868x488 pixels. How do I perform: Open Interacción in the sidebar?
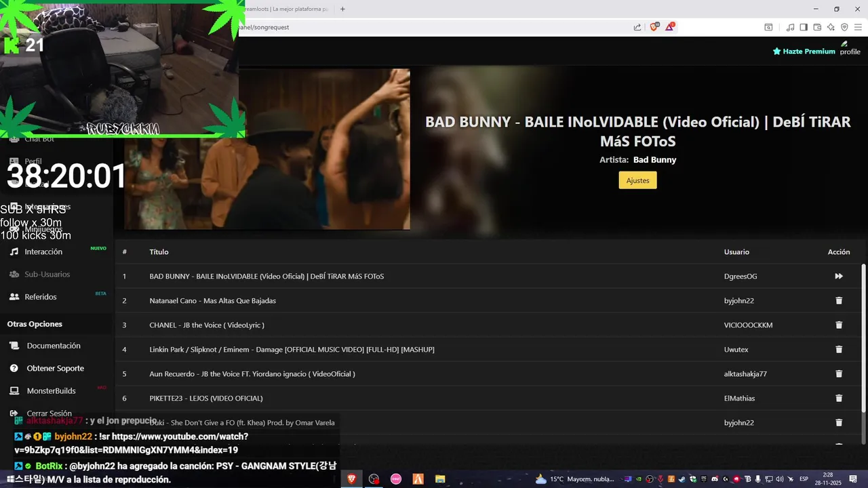coord(43,251)
